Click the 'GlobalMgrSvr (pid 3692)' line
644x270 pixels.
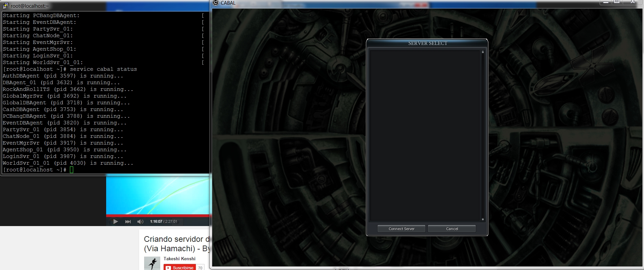[65, 96]
